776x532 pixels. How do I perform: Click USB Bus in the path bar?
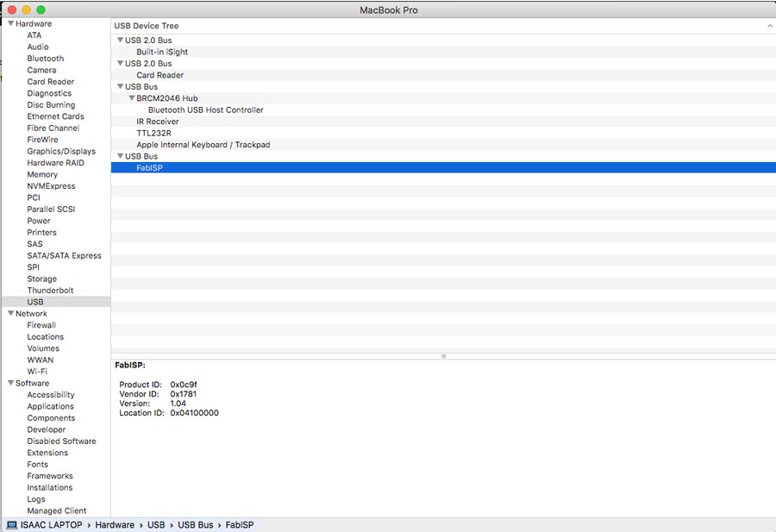195,525
